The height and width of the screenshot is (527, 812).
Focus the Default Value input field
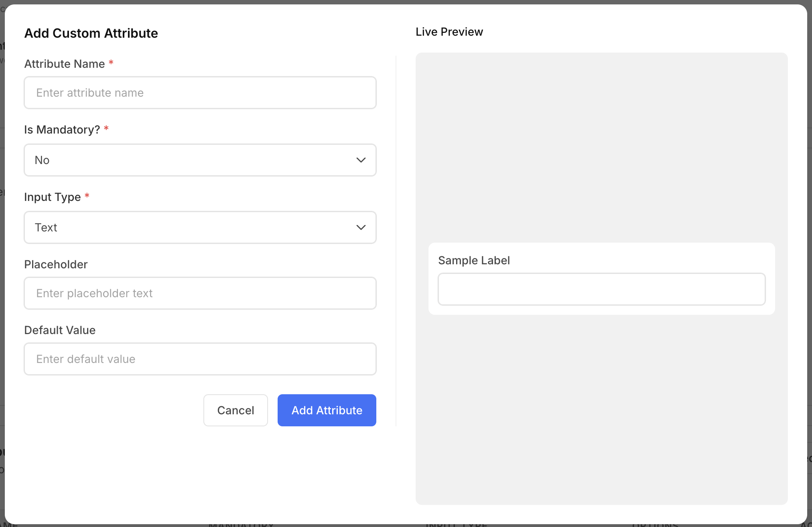click(200, 359)
